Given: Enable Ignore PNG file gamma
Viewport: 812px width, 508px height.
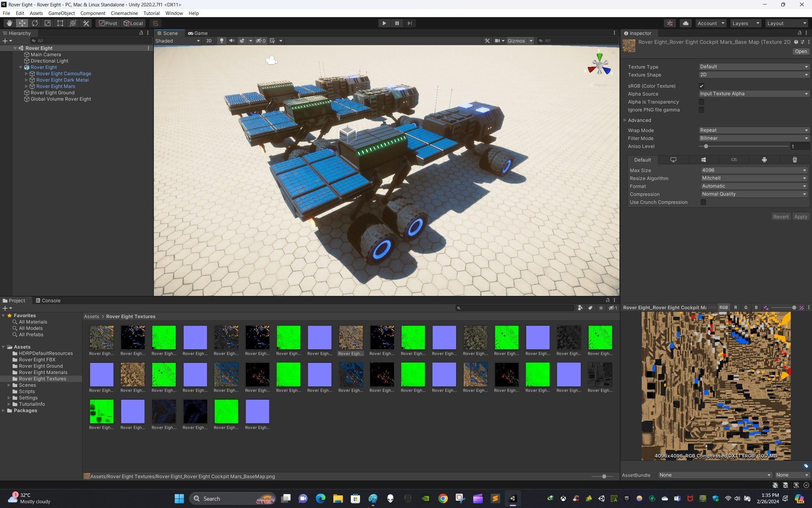Looking at the screenshot, I should [701, 110].
